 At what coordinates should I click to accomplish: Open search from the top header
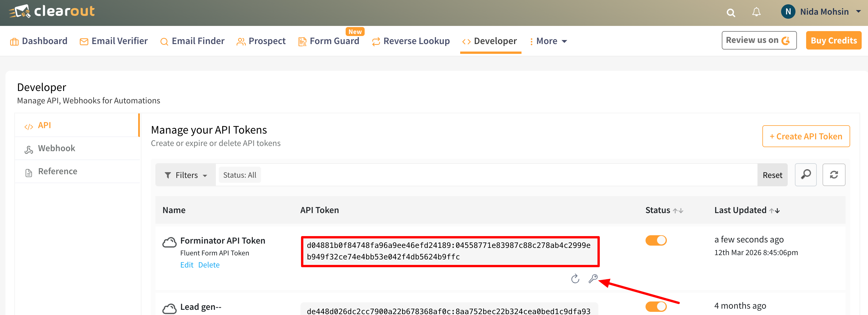coord(730,12)
